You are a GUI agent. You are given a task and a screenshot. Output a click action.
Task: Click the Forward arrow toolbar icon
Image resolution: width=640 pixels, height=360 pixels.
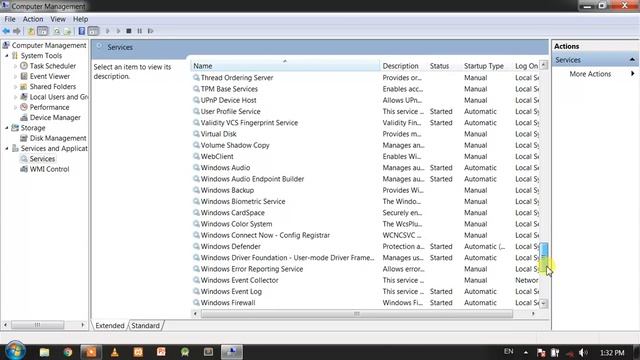click(17, 31)
